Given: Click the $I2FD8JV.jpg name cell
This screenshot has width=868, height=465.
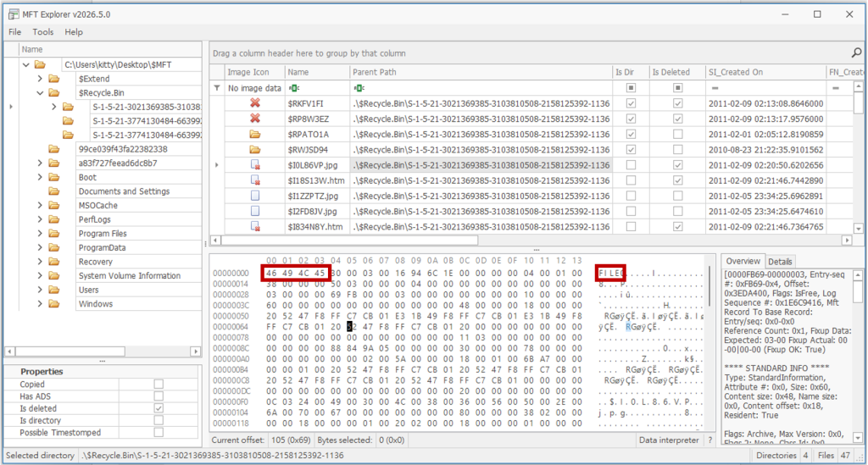Looking at the screenshot, I should click(x=317, y=211).
